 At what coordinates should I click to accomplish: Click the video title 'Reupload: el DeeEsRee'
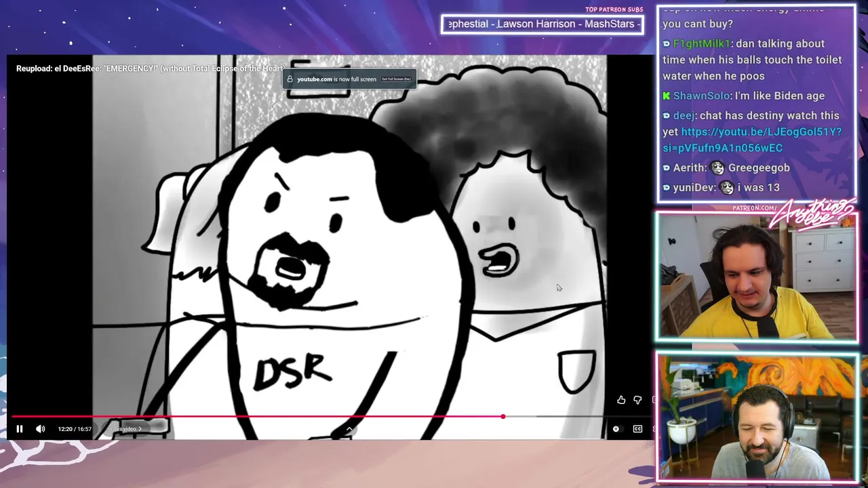(x=150, y=68)
